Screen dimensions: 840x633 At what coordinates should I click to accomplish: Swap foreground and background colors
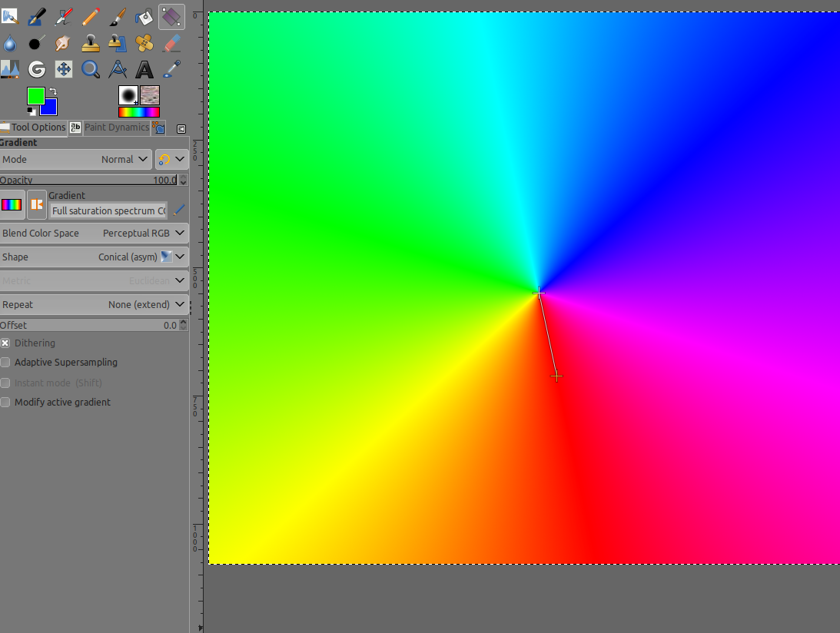click(x=53, y=91)
